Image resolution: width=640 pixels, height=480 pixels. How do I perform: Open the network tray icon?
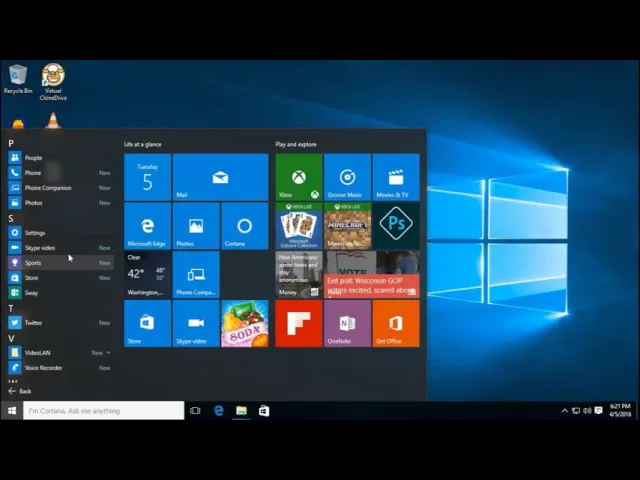(576, 411)
